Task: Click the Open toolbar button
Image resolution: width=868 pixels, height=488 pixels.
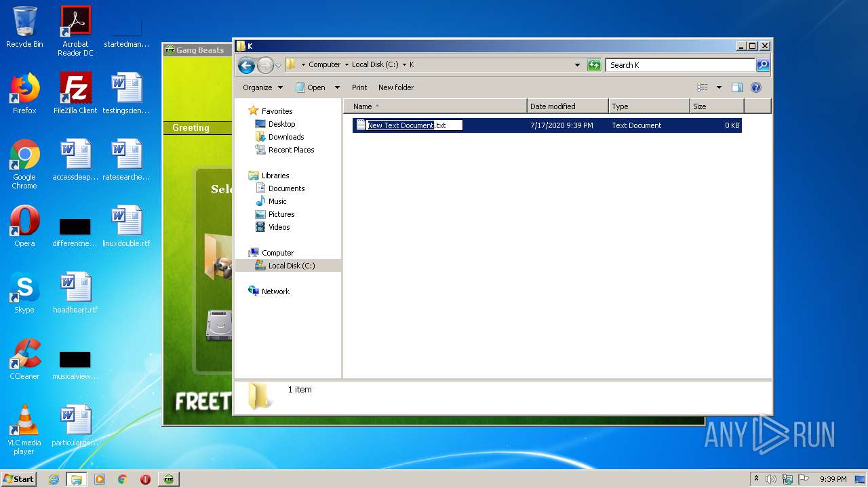Action: point(311,87)
